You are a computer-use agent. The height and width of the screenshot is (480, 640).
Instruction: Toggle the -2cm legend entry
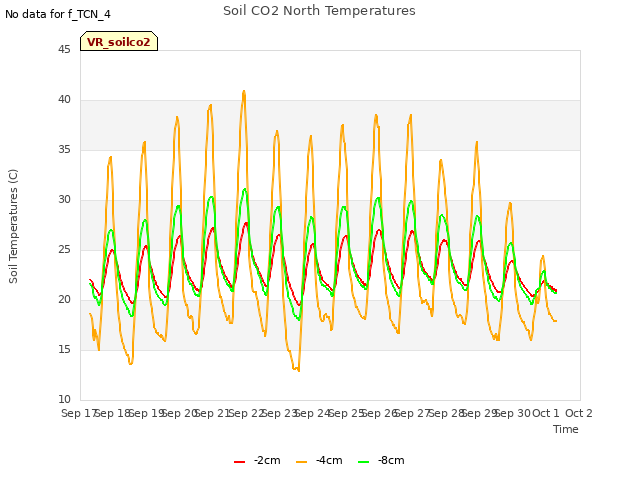coord(257,460)
